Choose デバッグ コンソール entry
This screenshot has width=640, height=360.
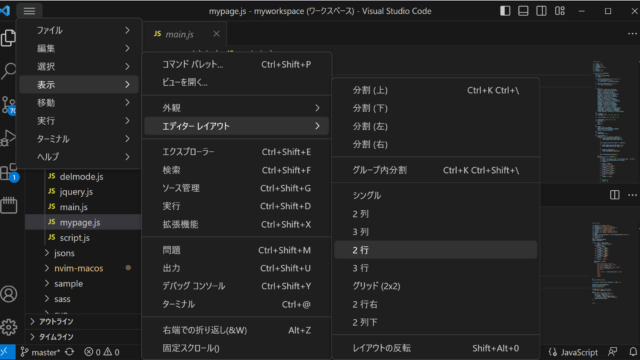tap(237, 286)
